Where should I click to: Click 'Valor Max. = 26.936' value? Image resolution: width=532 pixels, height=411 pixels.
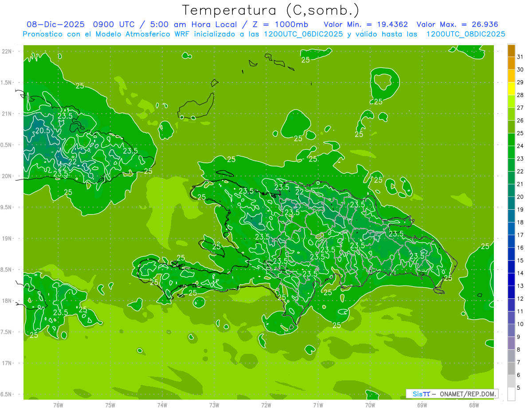457,24
